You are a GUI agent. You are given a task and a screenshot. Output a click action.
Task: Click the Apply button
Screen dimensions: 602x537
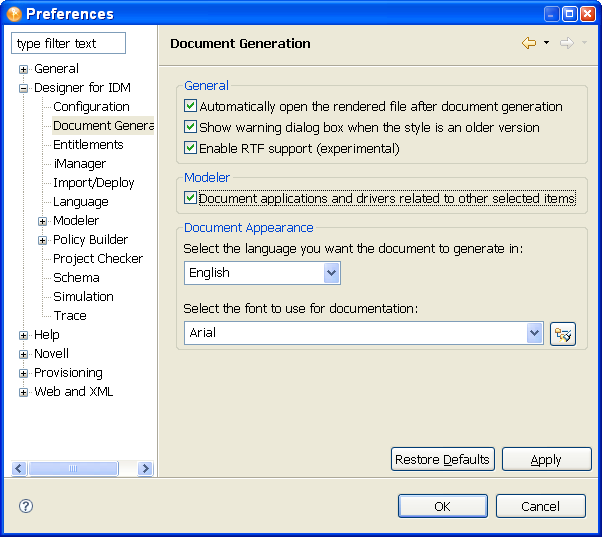[546, 459]
